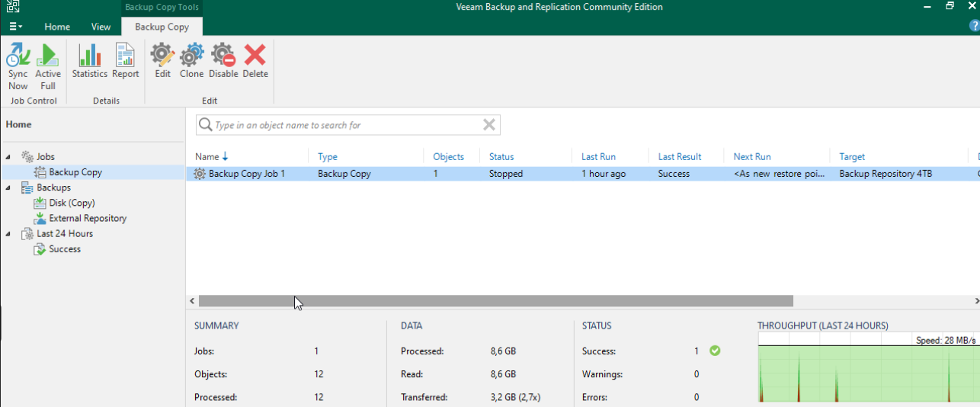Viewport: 980px width, 407px height.
Task: Click the gear icon of Backup Copy Job 1
Action: (200, 174)
